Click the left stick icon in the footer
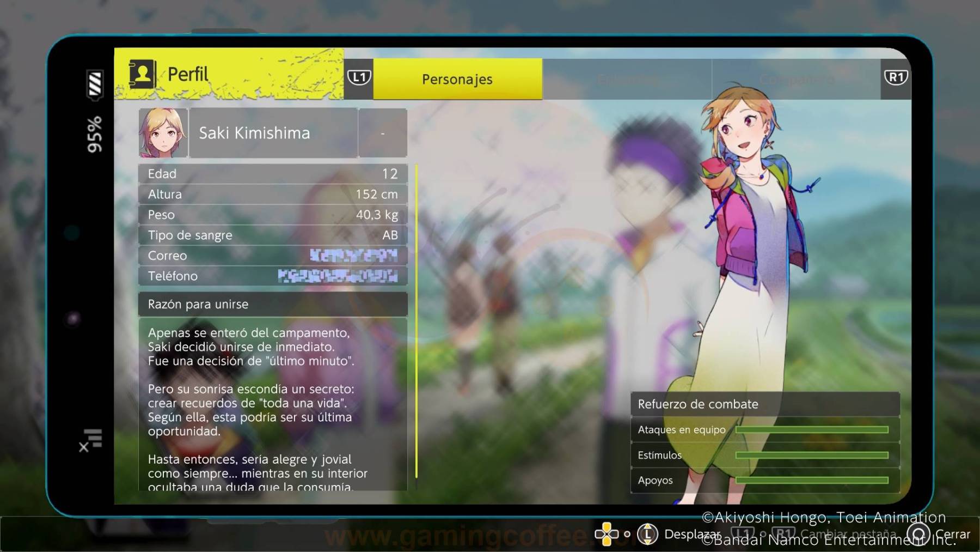 647,534
